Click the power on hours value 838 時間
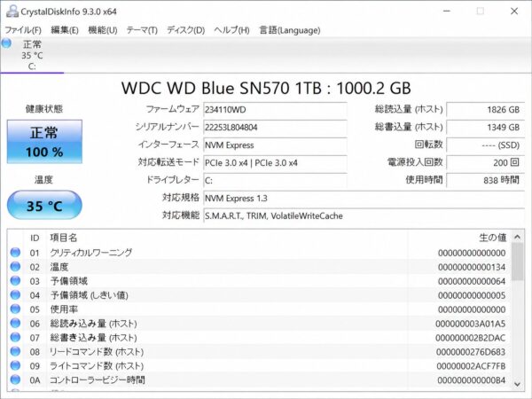The image size is (532, 399). pyautogui.click(x=486, y=180)
